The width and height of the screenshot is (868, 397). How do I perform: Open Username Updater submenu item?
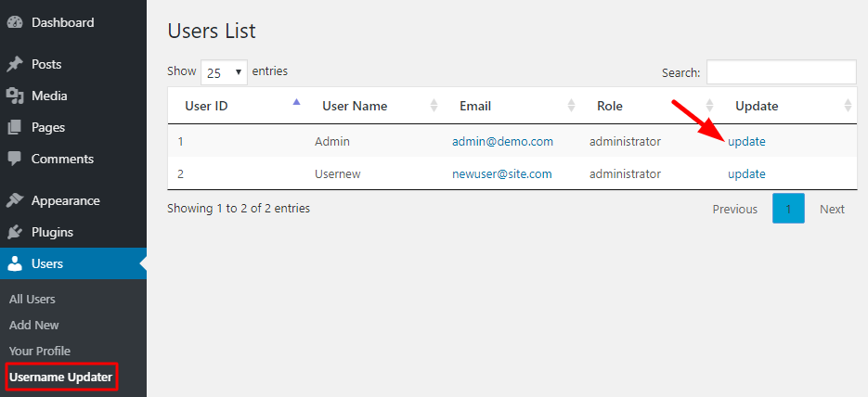tap(60, 378)
